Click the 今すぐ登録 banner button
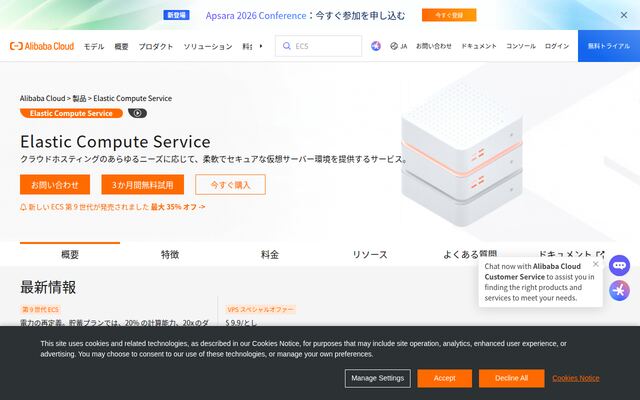This screenshot has width=640, height=400. (449, 15)
